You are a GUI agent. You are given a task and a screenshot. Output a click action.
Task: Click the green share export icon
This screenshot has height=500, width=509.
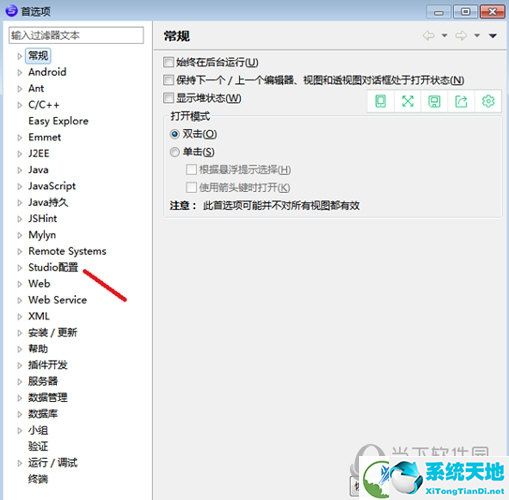(x=461, y=101)
